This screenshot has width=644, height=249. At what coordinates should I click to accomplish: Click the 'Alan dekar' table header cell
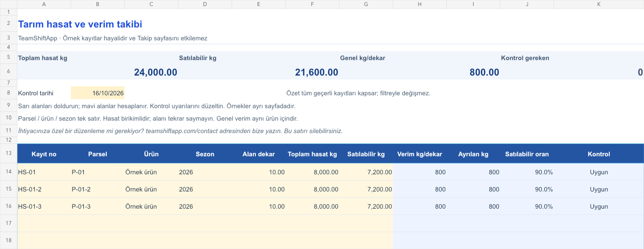click(258, 154)
